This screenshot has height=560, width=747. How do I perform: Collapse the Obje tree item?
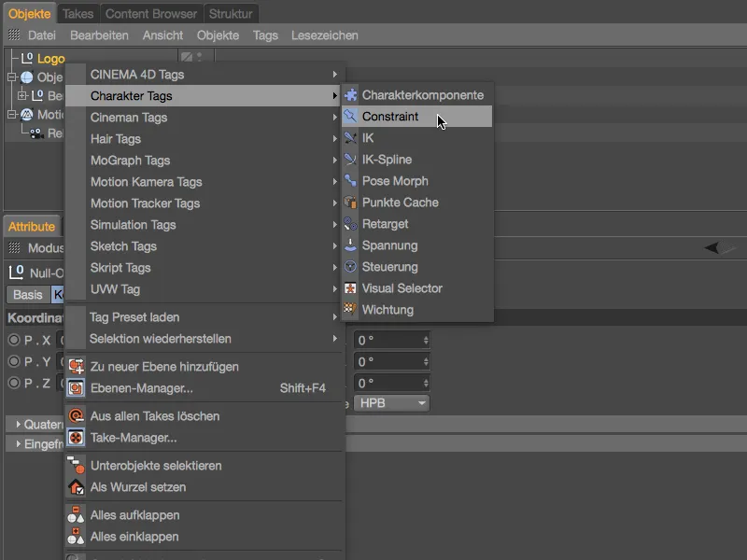point(12,77)
